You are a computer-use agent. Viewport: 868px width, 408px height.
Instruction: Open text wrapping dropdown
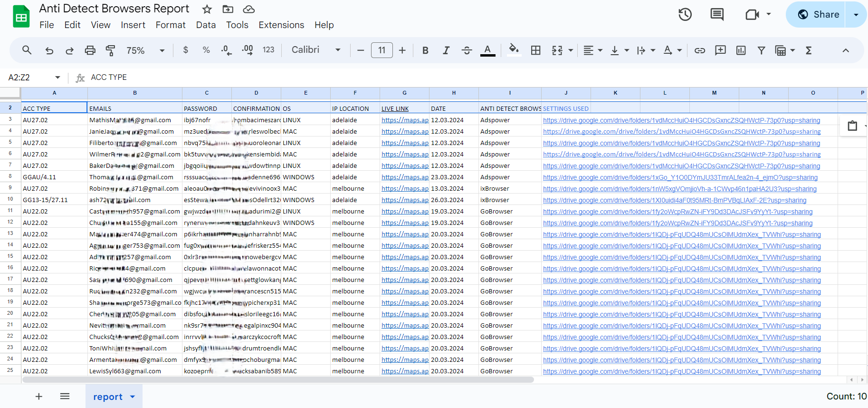(646, 50)
